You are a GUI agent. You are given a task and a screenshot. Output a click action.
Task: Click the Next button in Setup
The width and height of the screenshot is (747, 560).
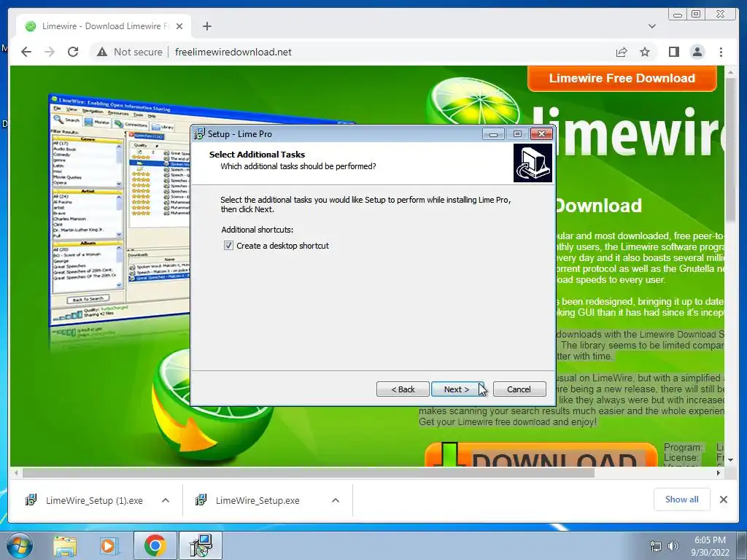(x=457, y=389)
